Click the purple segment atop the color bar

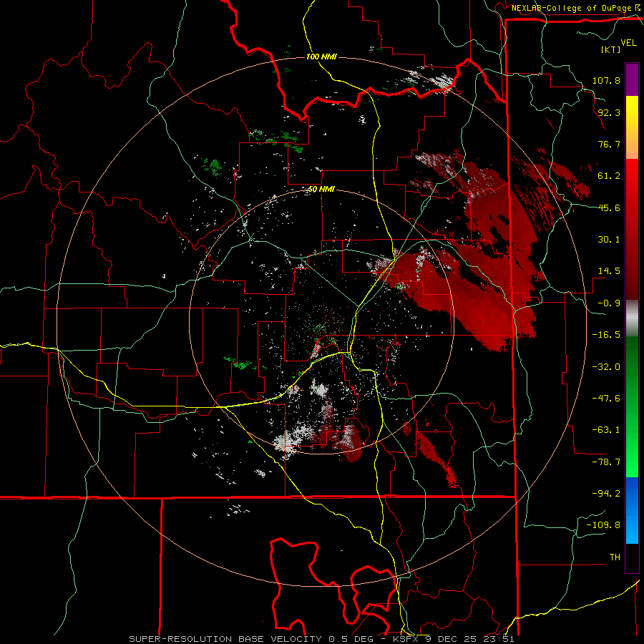coord(632,79)
